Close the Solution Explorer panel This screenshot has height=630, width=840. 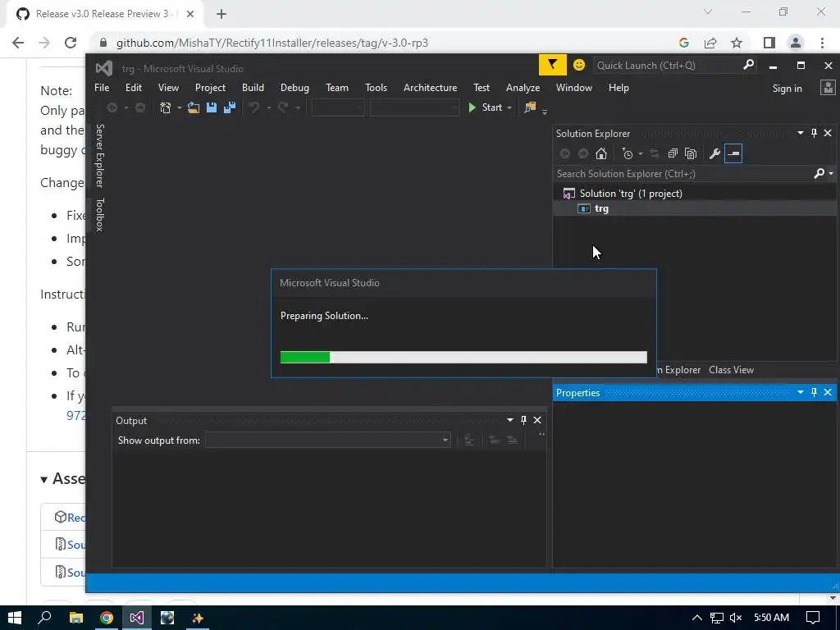pyautogui.click(x=828, y=133)
